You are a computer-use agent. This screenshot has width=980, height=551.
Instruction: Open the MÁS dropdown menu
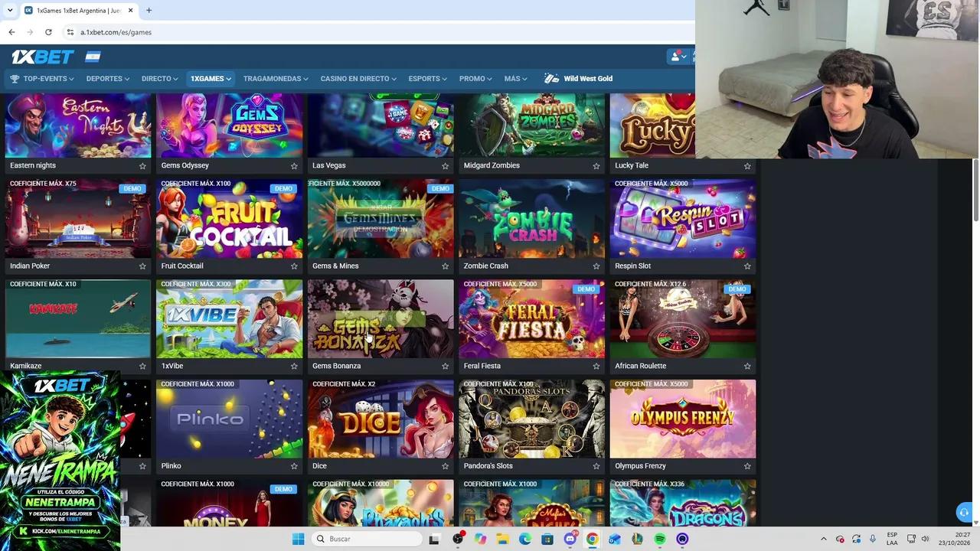pyautogui.click(x=515, y=79)
